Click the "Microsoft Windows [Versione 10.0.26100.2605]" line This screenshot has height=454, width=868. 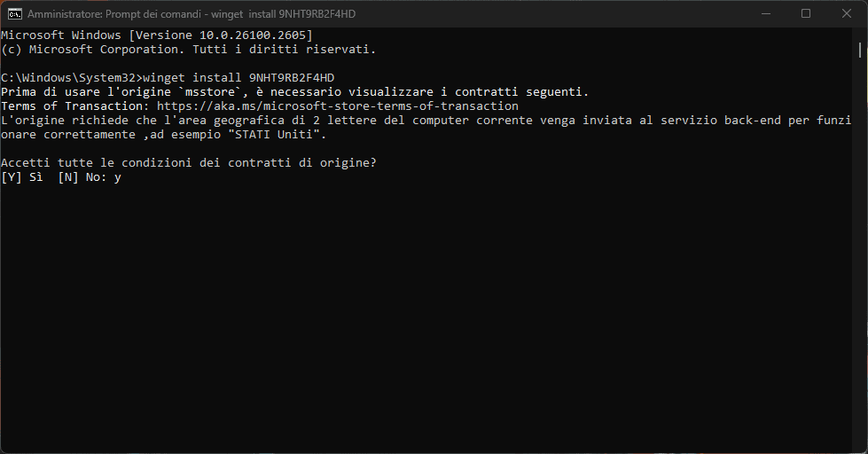pyautogui.click(x=157, y=35)
